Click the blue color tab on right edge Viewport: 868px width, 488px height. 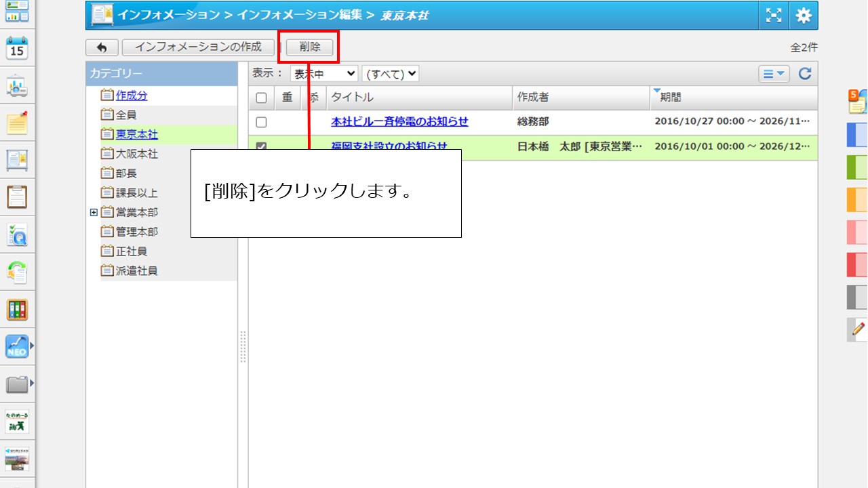tap(857, 134)
